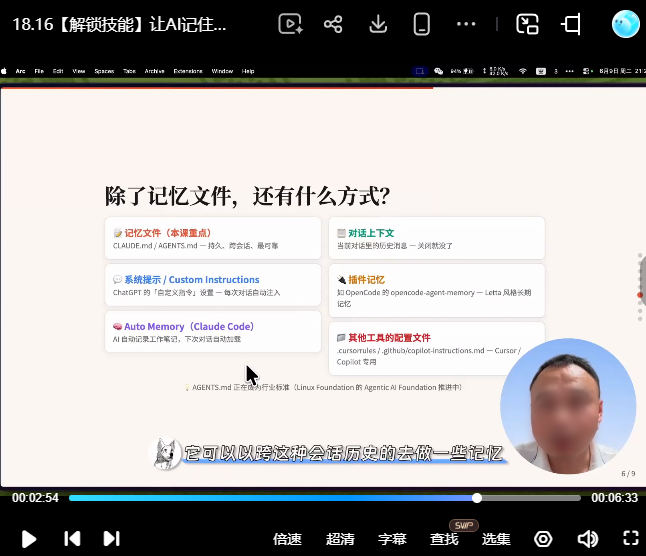646x556 pixels.
Task: Open the three-dot more options menu
Action: point(466,24)
